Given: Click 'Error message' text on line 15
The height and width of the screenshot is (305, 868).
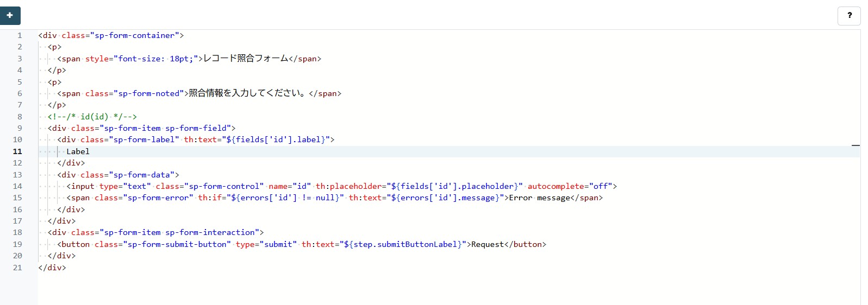Looking at the screenshot, I should pyautogui.click(x=540, y=198).
